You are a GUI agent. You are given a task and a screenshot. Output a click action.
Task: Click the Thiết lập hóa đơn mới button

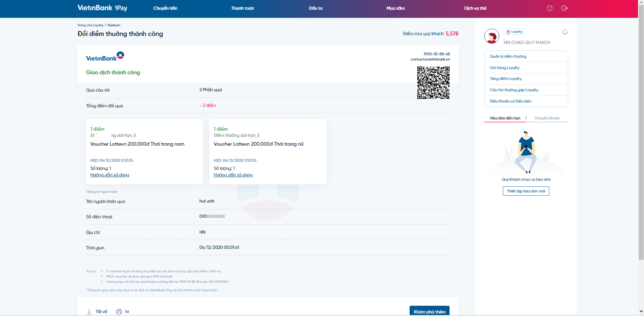coord(526,191)
